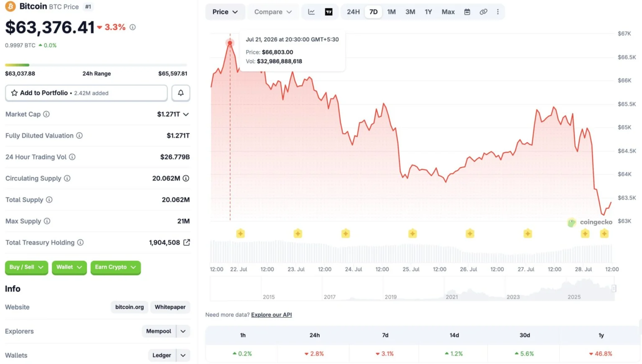The width and height of the screenshot is (642, 364).
Task: Open the Compare dropdown
Action: pos(273,12)
